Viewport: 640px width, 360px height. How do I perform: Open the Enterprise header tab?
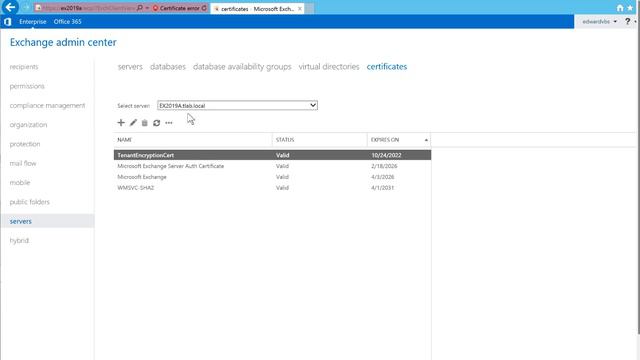click(33, 22)
